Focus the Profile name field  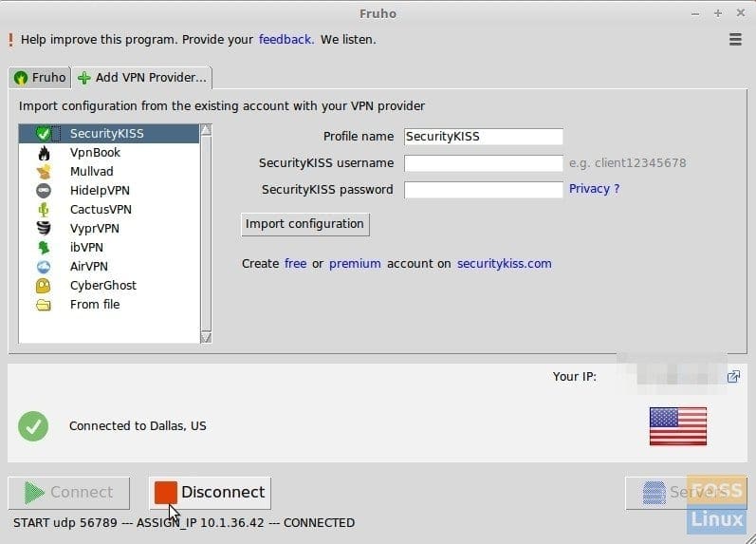(483, 137)
